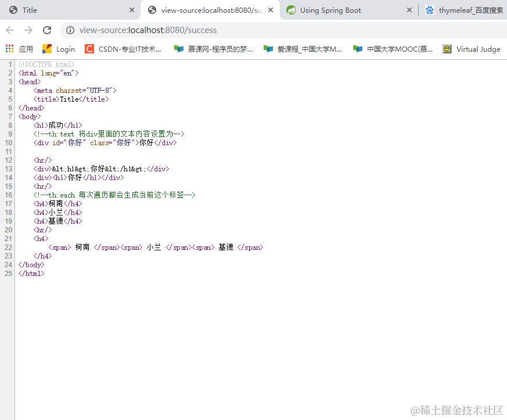The width and height of the screenshot is (507, 420).
Task: Switch to the thymeleaf_百度搜索 tab
Action: 470,10
